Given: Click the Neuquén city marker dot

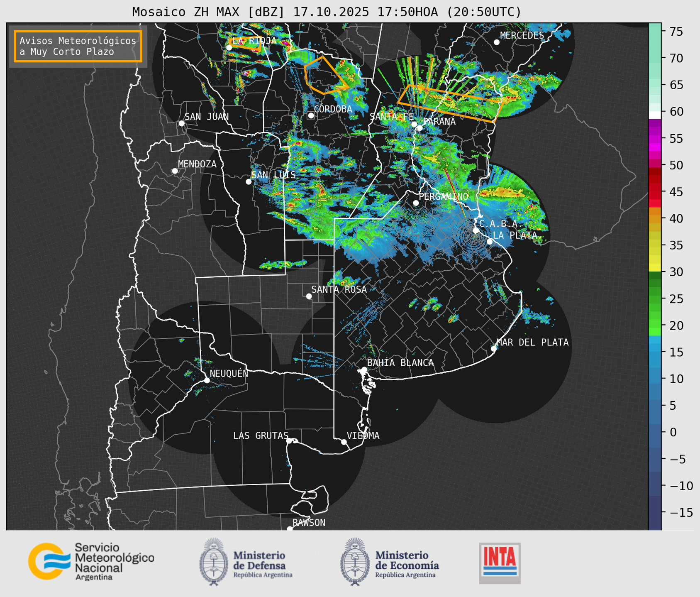Looking at the screenshot, I should pyautogui.click(x=207, y=380).
